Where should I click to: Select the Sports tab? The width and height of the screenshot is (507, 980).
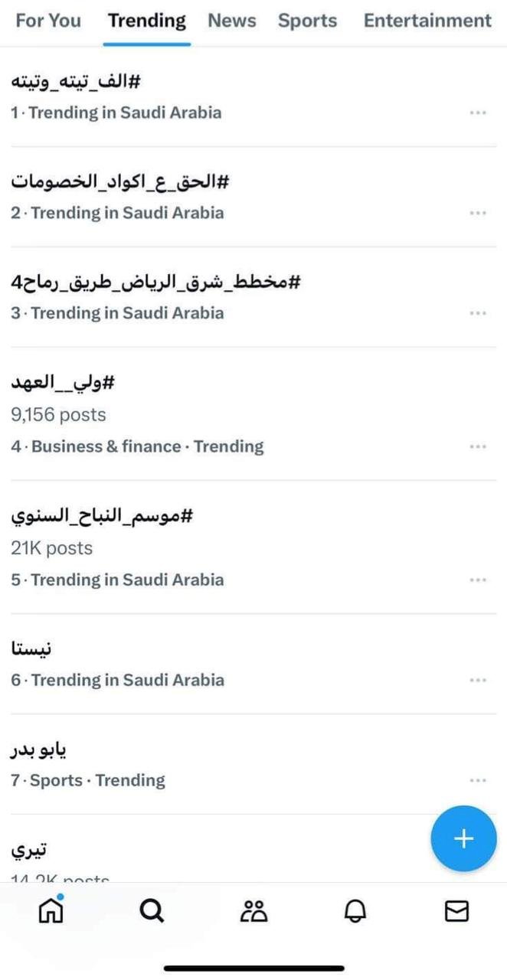307,21
